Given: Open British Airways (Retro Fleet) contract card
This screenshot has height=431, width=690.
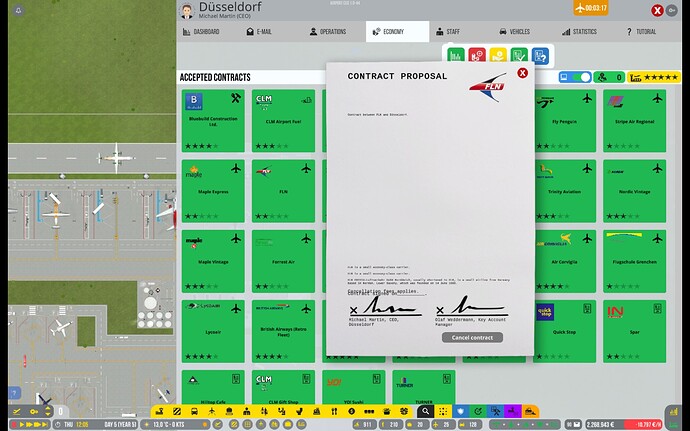Looking at the screenshot, I should pos(283,332).
